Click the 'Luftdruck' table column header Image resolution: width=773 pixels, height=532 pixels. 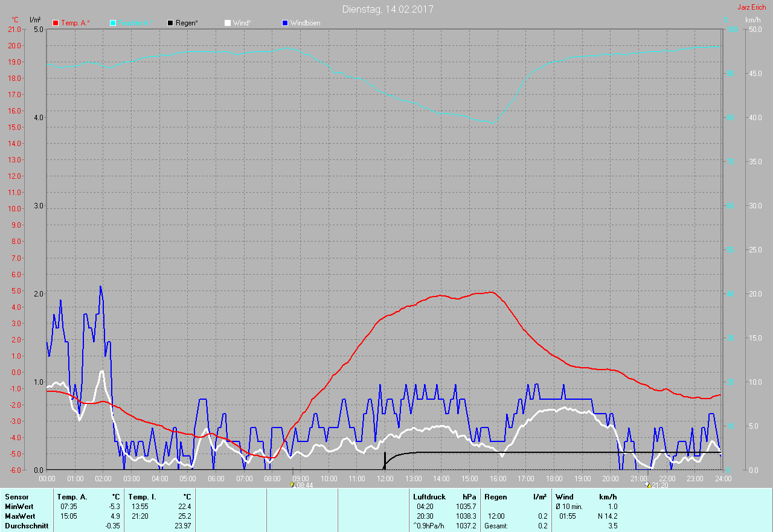pos(429,497)
